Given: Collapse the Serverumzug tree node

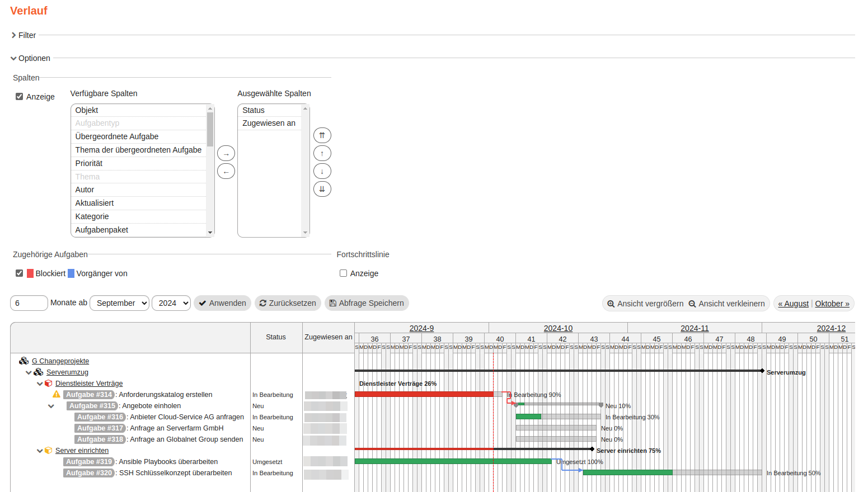Looking at the screenshot, I should [29, 372].
